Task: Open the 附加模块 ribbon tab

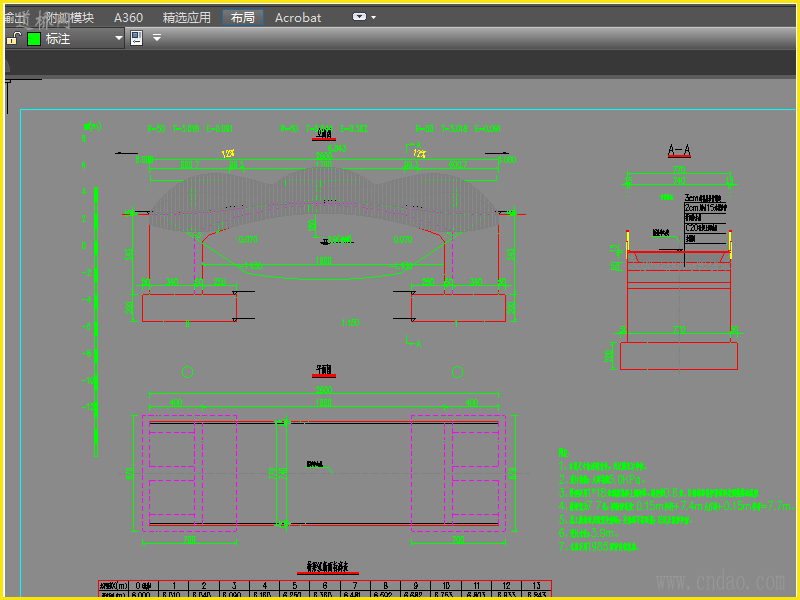Action: click(x=70, y=17)
